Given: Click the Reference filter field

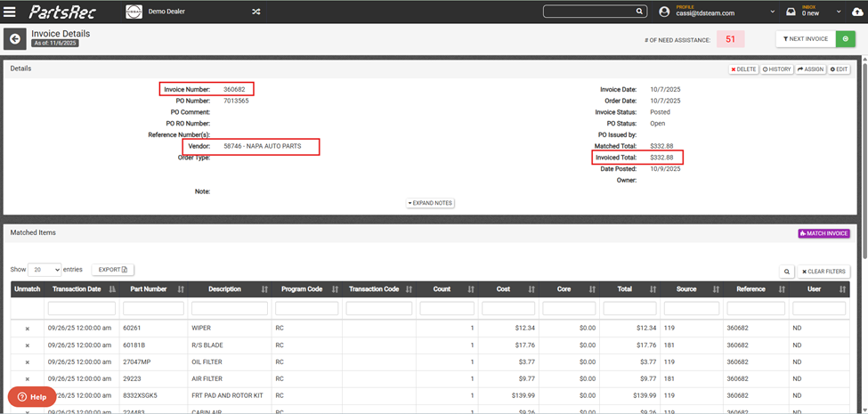Looking at the screenshot, I should 756,308.
